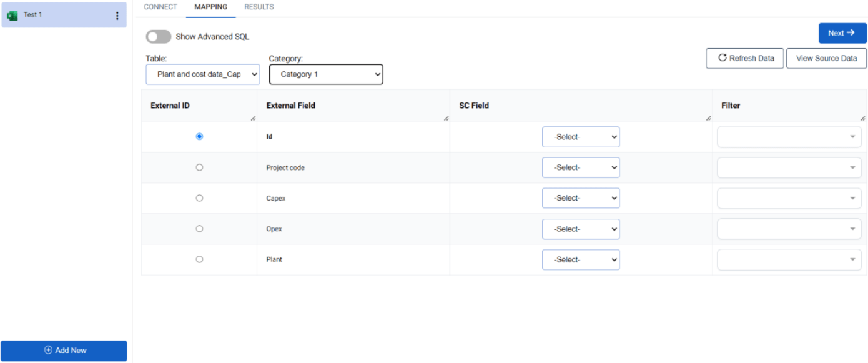Screen dimensions: 868x363
Task: Click the Next button
Action: 842,32
